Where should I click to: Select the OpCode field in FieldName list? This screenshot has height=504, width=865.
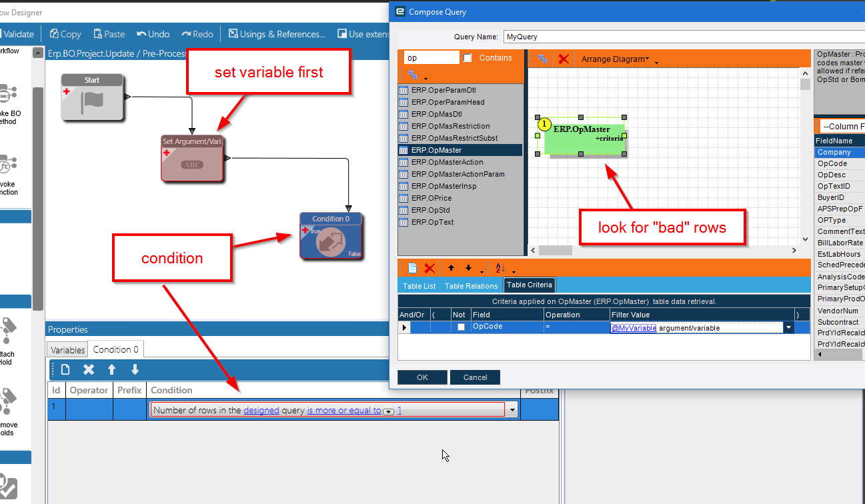tap(840, 163)
